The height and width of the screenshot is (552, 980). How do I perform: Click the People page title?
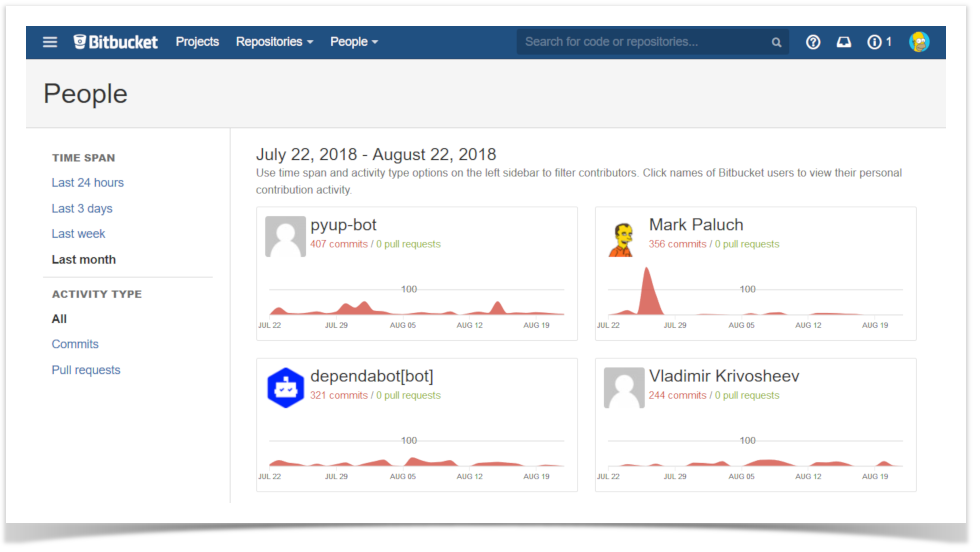tap(85, 94)
